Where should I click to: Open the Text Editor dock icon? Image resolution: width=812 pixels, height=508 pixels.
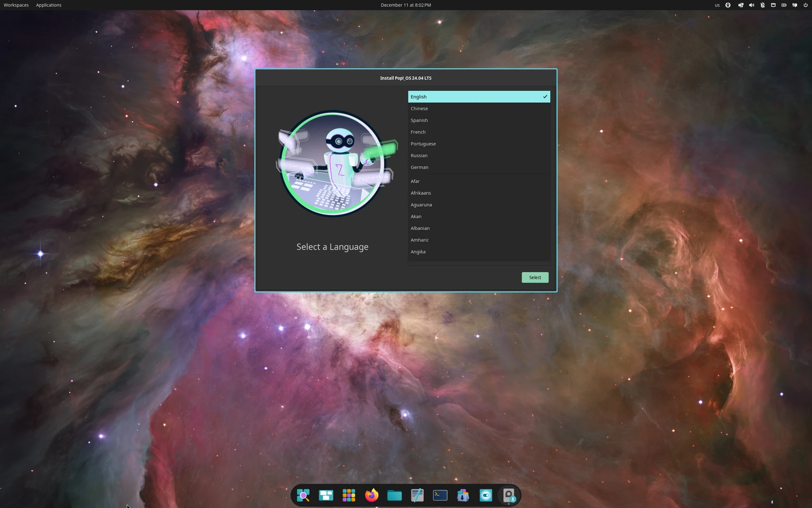[417, 495]
